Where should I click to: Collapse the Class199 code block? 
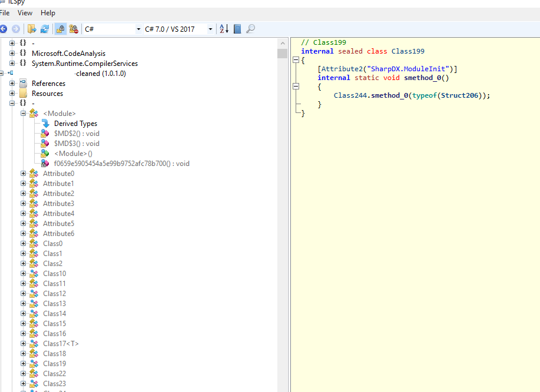tap(296, 59)
